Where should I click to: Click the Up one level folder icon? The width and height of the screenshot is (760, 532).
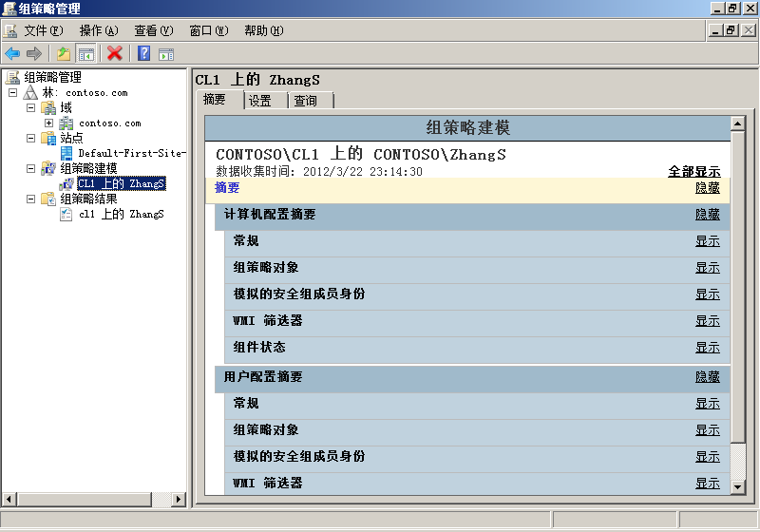pyautogui.click(x=64, y=53)
